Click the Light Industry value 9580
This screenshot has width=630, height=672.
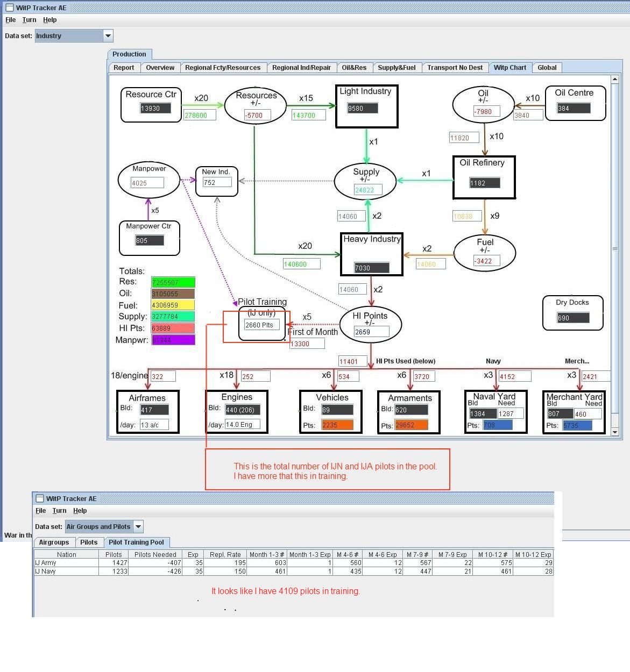tap(363, 108)
